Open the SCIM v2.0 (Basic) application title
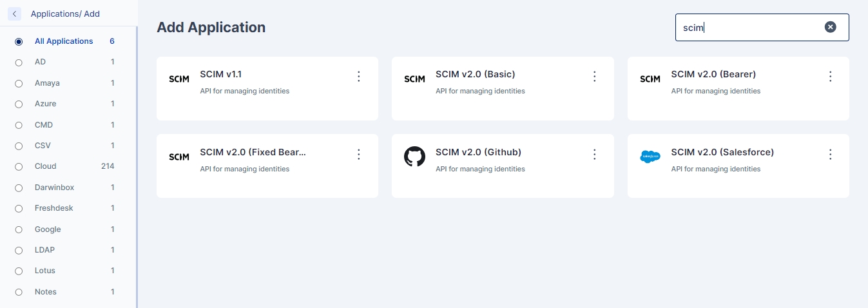Viewport: 868px width, 308px height. 475,74
